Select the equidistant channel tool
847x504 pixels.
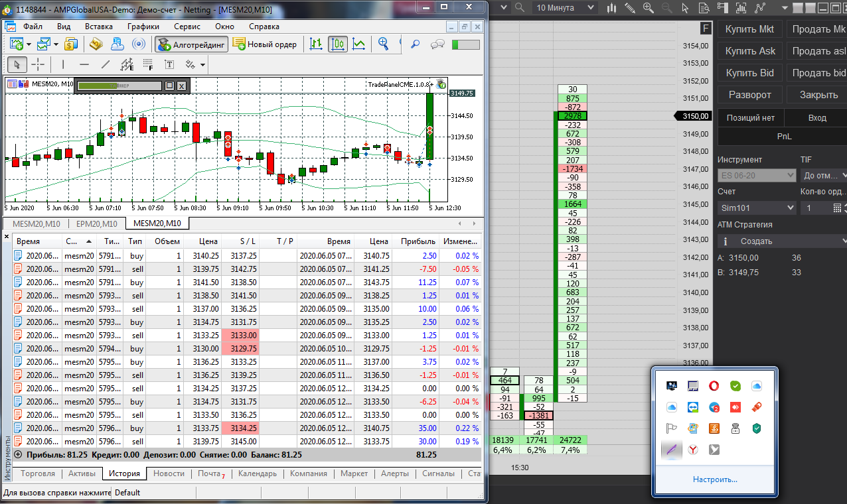coord(127,64)
